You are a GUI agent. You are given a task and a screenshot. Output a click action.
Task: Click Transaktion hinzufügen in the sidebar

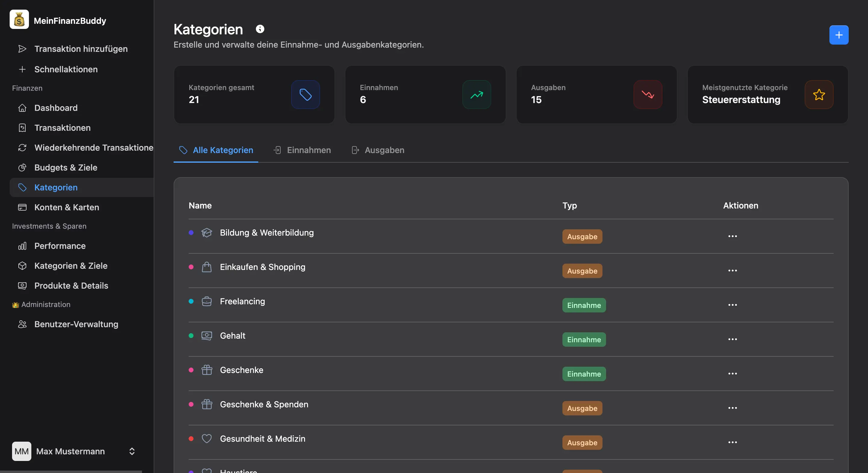(x=81, y=49)
